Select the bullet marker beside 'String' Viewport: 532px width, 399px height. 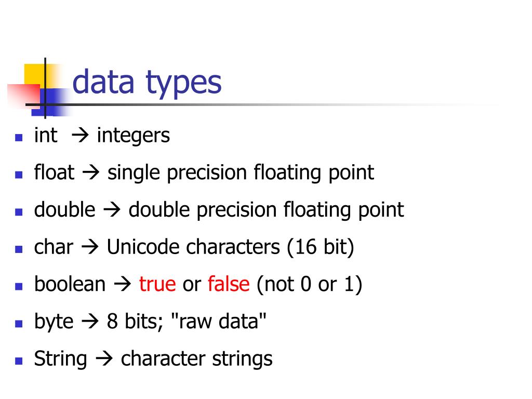pos(19,361)
